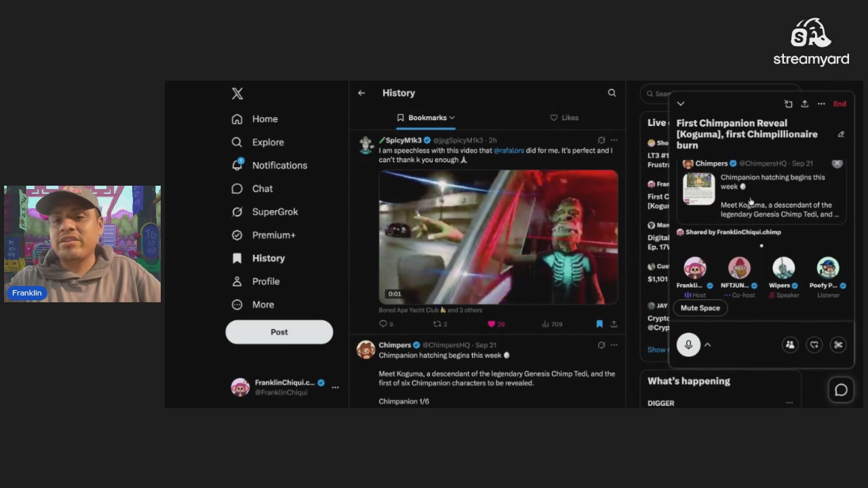The height and width of the screenshot is (488, 868).
Task: Share the Space via upload icon
Action: (x=804, y=104)
